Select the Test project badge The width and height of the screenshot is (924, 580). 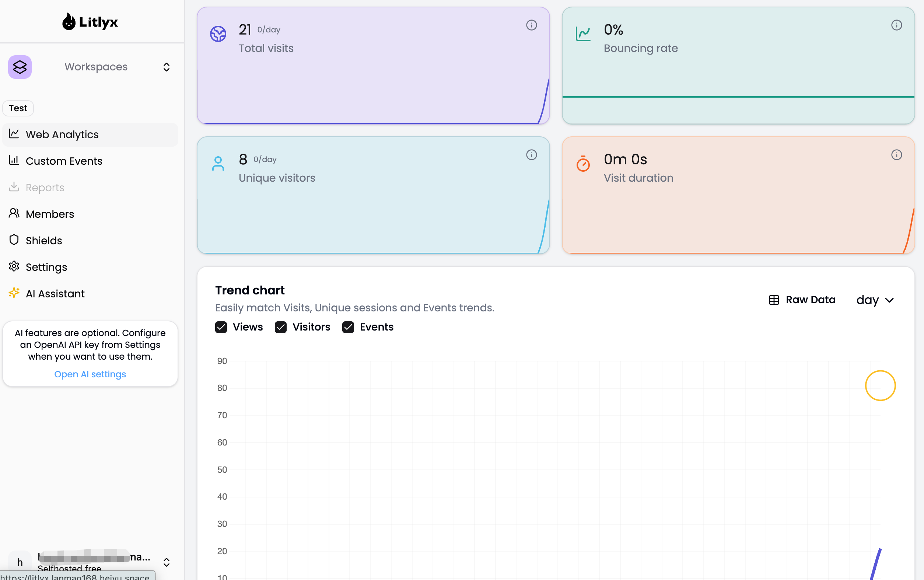coord(18,108)
